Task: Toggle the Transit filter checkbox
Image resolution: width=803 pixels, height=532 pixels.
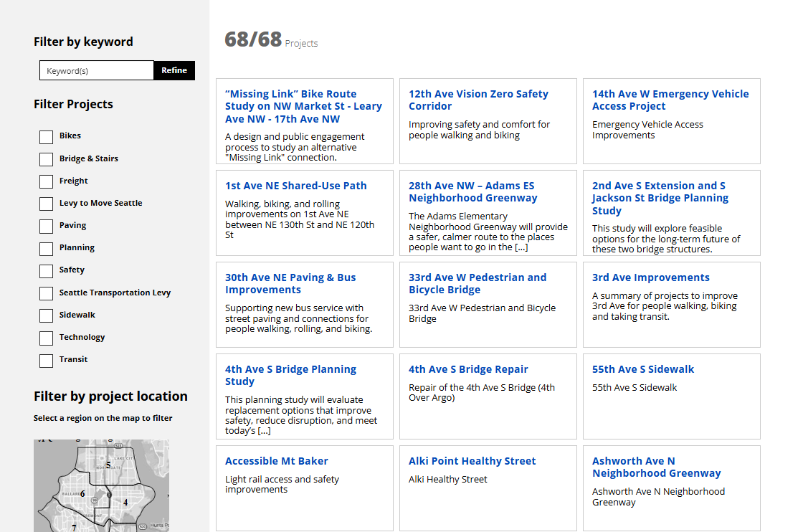Action: (x=46, y=361)
